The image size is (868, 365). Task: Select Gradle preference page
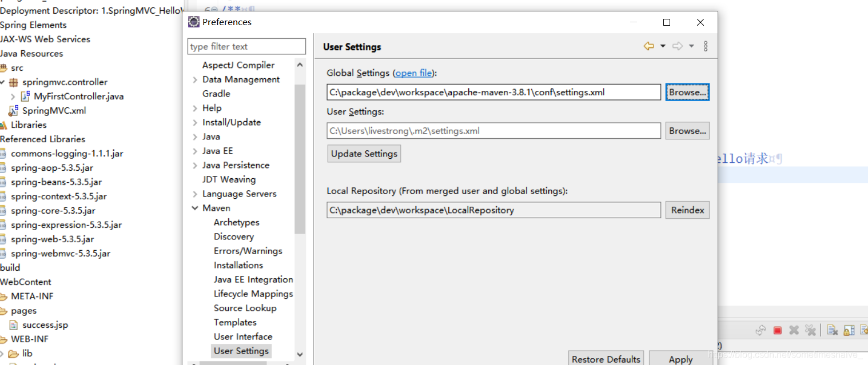(x=216, y=94)
